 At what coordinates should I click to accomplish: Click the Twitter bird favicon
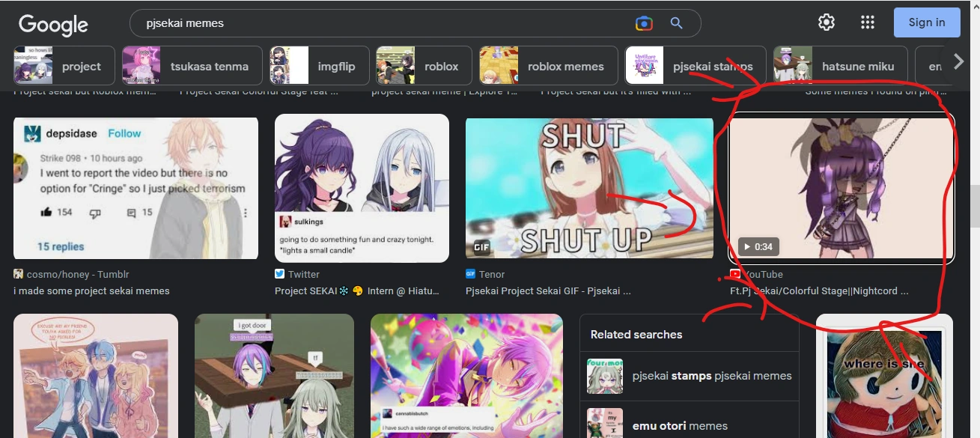(x=280, y=274)
